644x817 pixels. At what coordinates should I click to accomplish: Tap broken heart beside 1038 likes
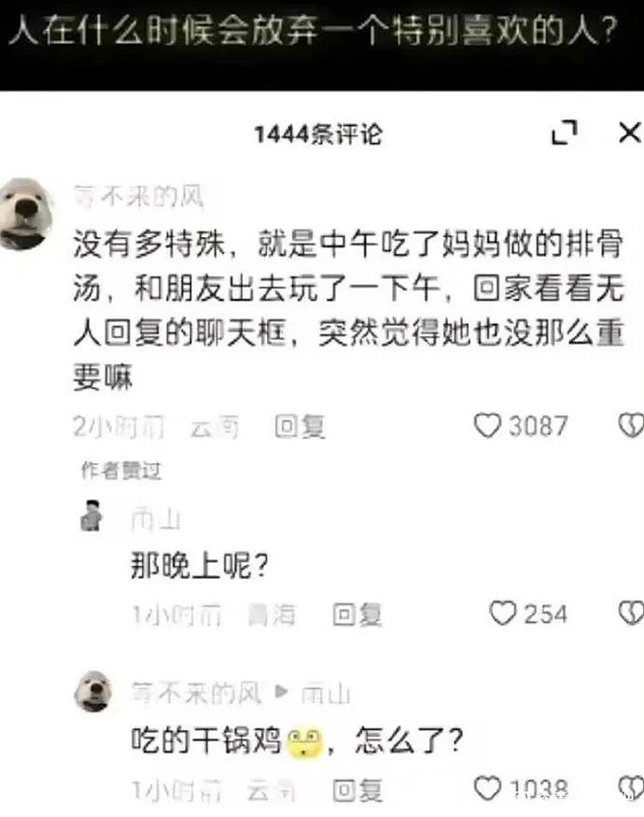pyautogui.click(x=631, y=788)
